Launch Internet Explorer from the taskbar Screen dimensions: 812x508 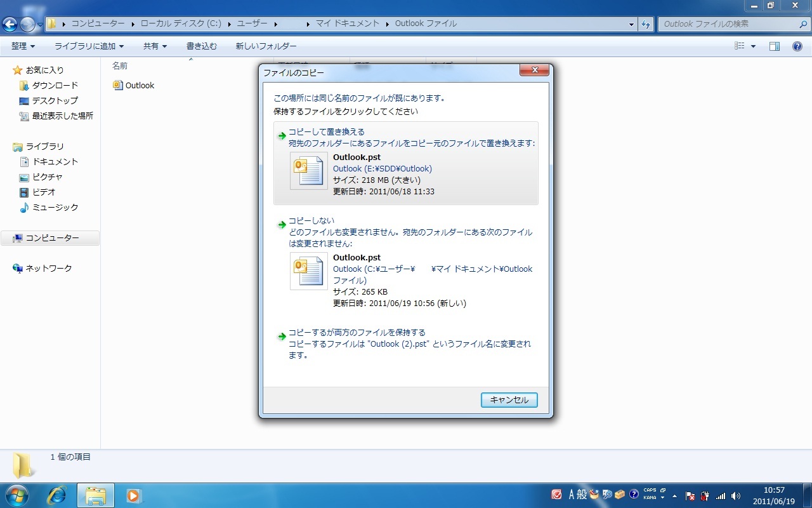pos(56,495)
